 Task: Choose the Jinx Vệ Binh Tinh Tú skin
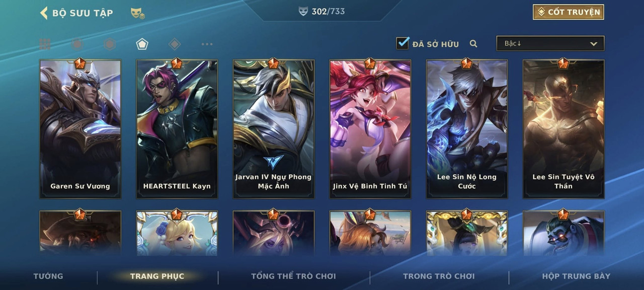(370, 129)
